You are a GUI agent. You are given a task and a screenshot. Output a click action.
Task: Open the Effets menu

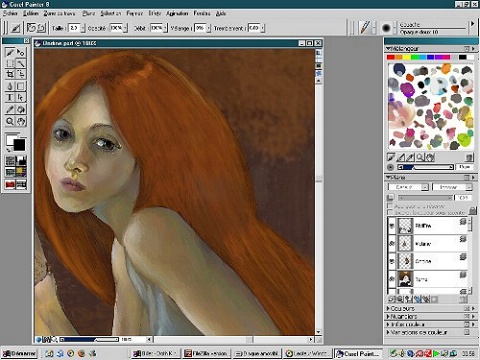click(x=155, y=14)
